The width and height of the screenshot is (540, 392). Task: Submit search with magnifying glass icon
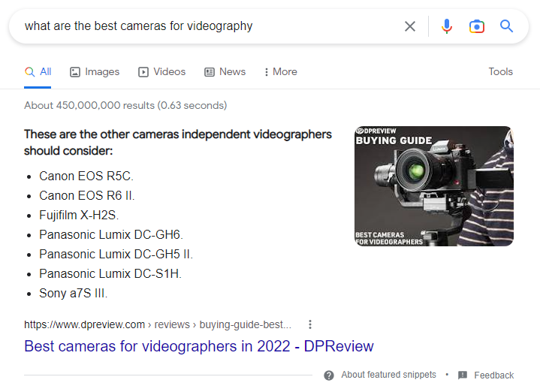506,26
